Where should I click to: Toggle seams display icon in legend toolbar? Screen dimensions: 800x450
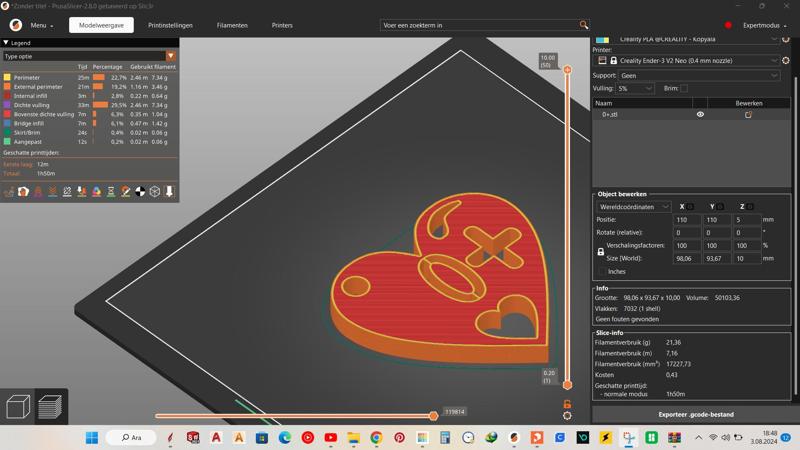[67, 192]
